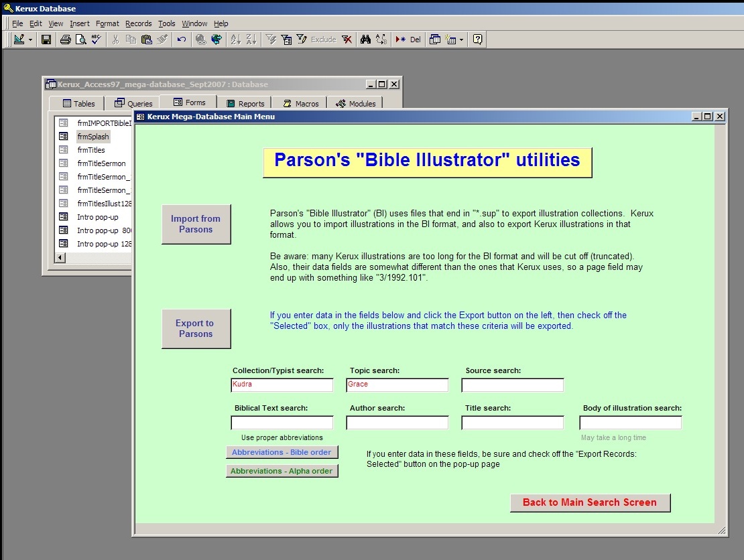Screen dimensions: 744x560
Task: Click Abbreviations - Bible order button
Action: point(282,452)
